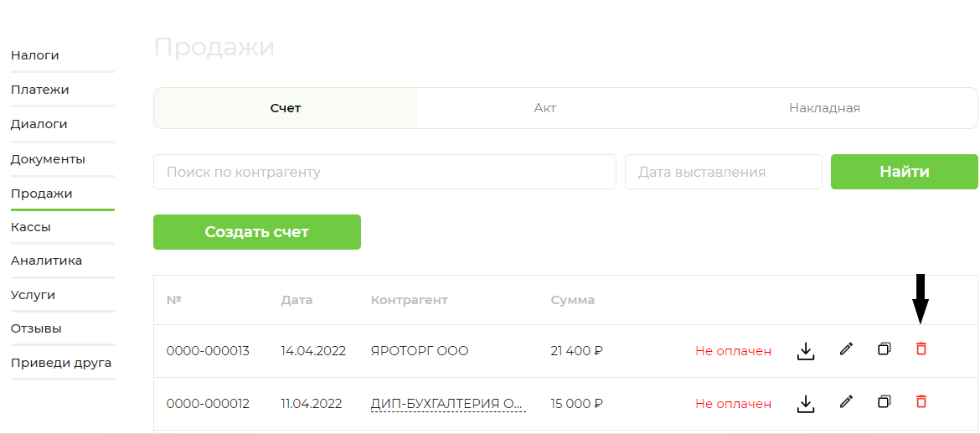Download invoice 0000-000012

point(807,403)
